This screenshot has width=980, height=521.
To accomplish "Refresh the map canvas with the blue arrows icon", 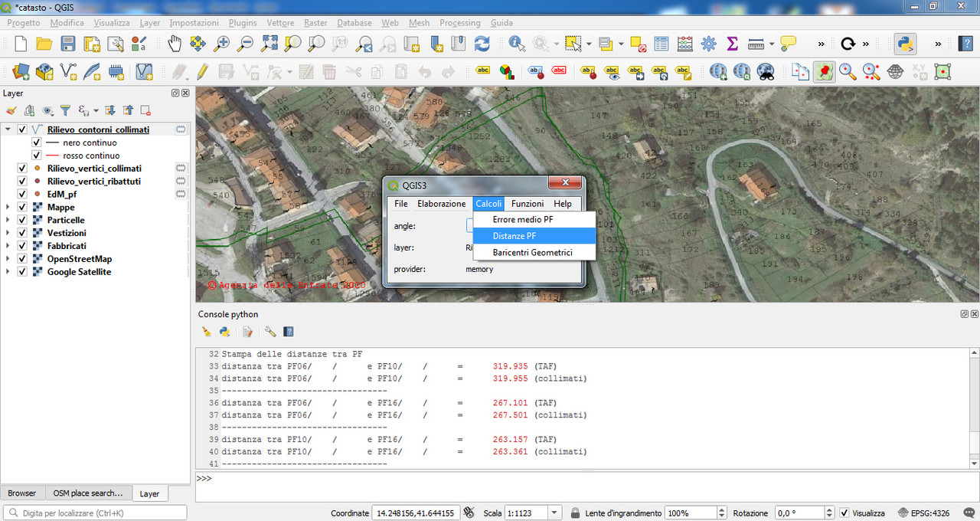I will pos(482,44).
